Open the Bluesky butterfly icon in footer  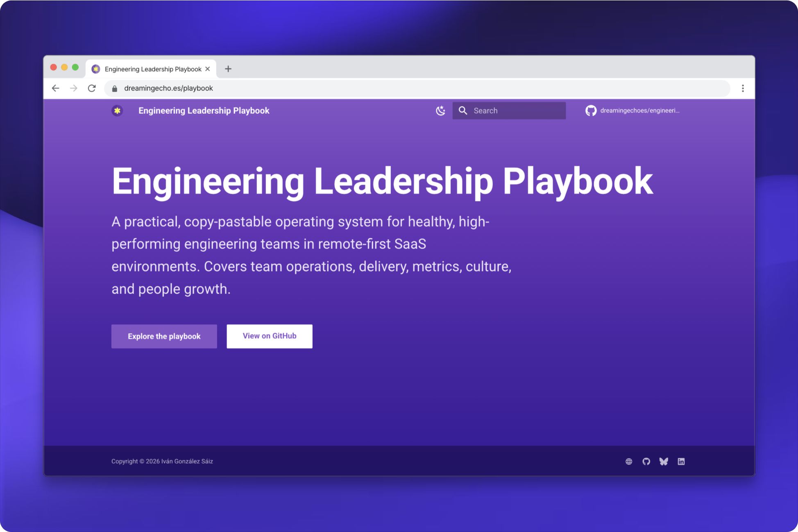pos(664,461)
